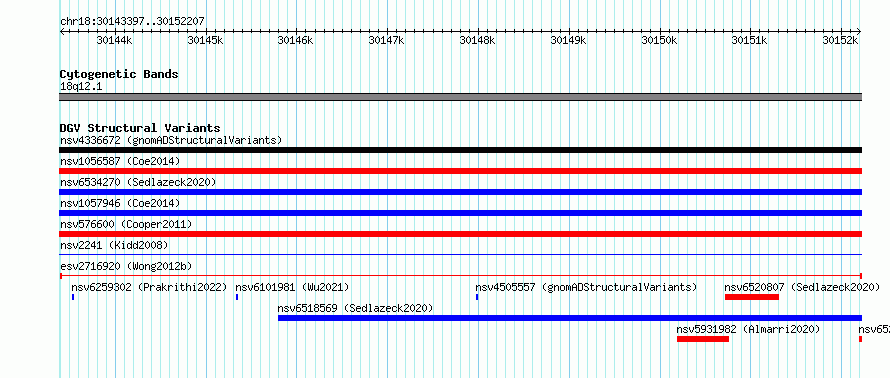Click the 30144k ruler label
Screen dimensions: 890x378
pos(115,40)
